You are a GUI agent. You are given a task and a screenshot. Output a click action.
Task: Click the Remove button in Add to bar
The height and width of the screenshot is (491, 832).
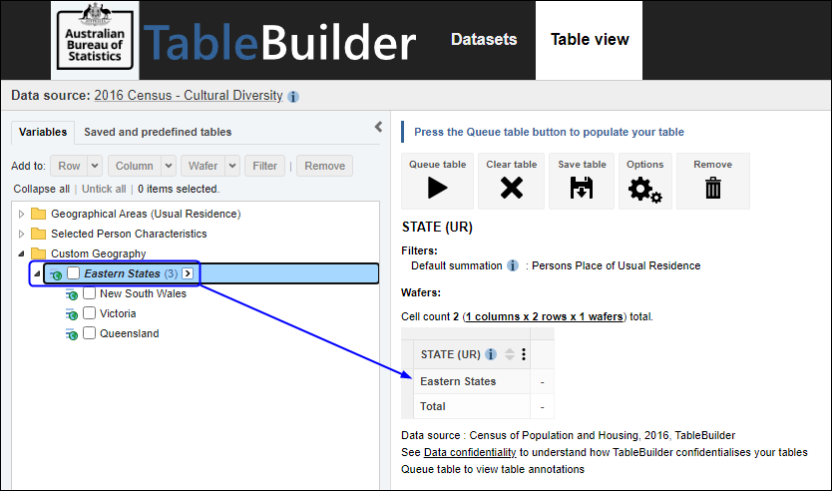pyautogui.click(x=325, y=166)
